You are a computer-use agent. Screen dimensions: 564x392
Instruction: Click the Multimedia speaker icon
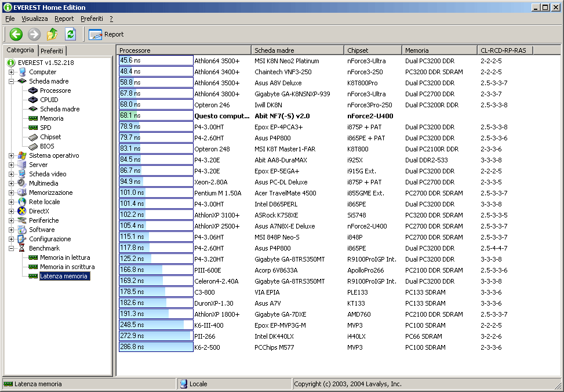(x=22, y=183)
